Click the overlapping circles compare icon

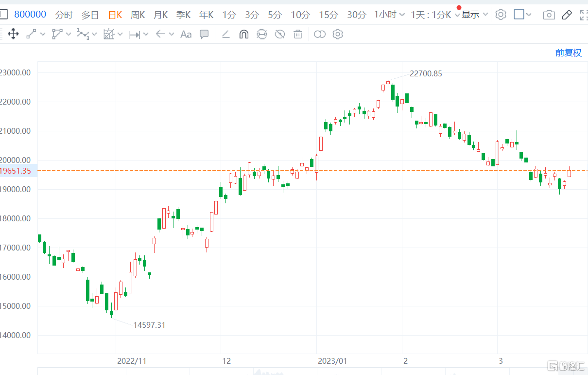(x=319, y=34)
